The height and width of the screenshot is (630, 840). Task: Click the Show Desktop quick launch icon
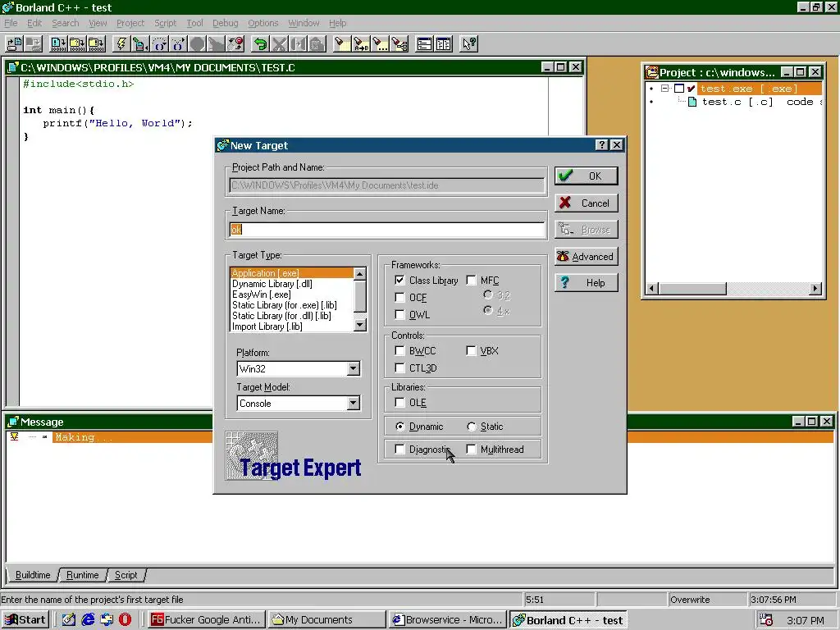[69, 620]
